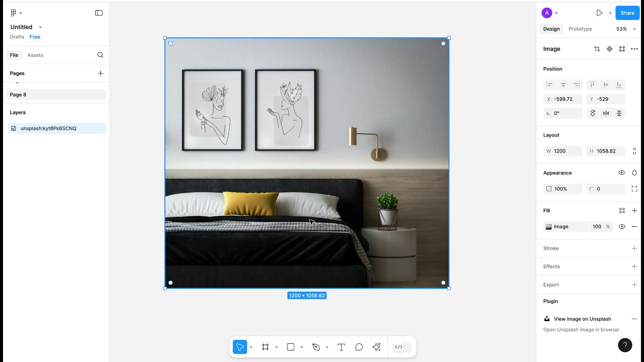Remove the Unsplash plugin relaunch minus

634,319
